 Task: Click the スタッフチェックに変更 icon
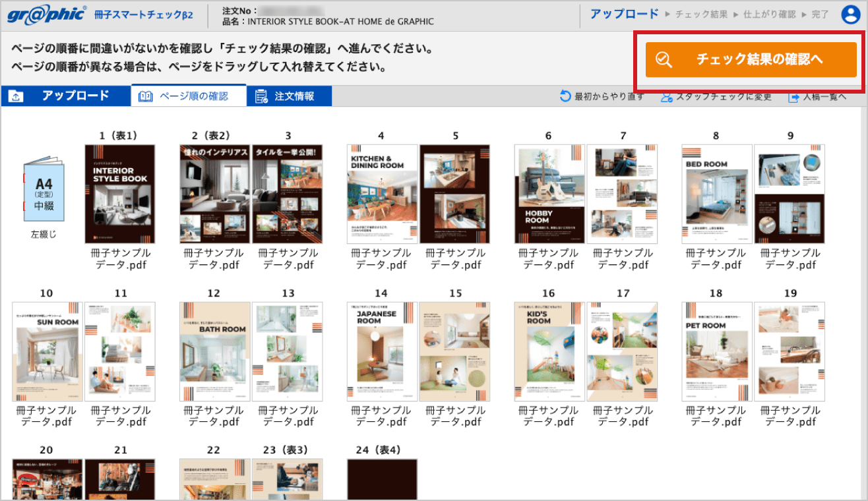coord(666,97)
